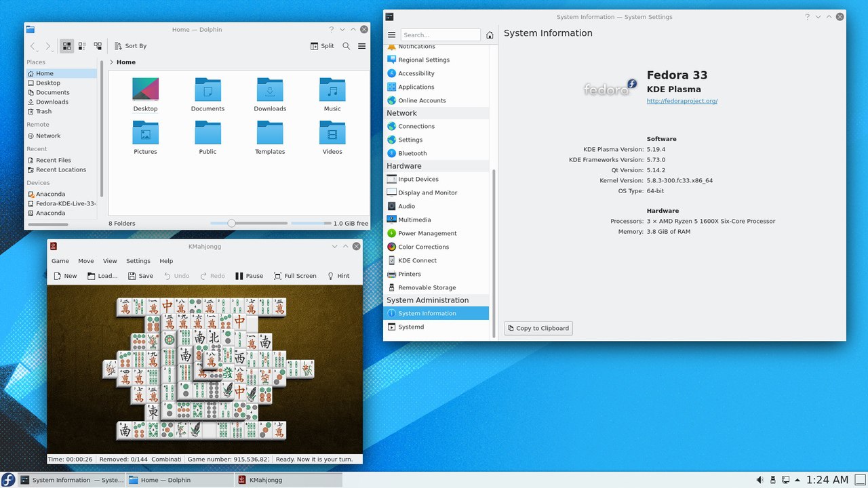The width and height of the screenshot is (868, 488).
Task: Switch Dolphin to Details view mode
Action: 98,46
